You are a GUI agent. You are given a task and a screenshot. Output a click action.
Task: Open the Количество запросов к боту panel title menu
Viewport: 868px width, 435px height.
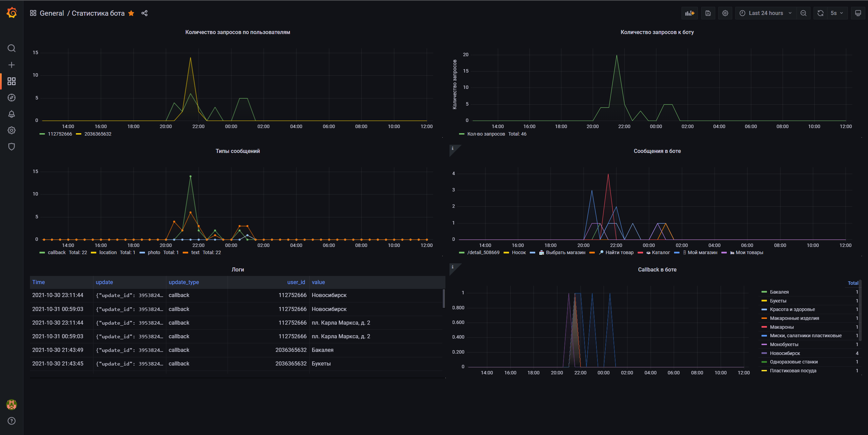[657, 32]
